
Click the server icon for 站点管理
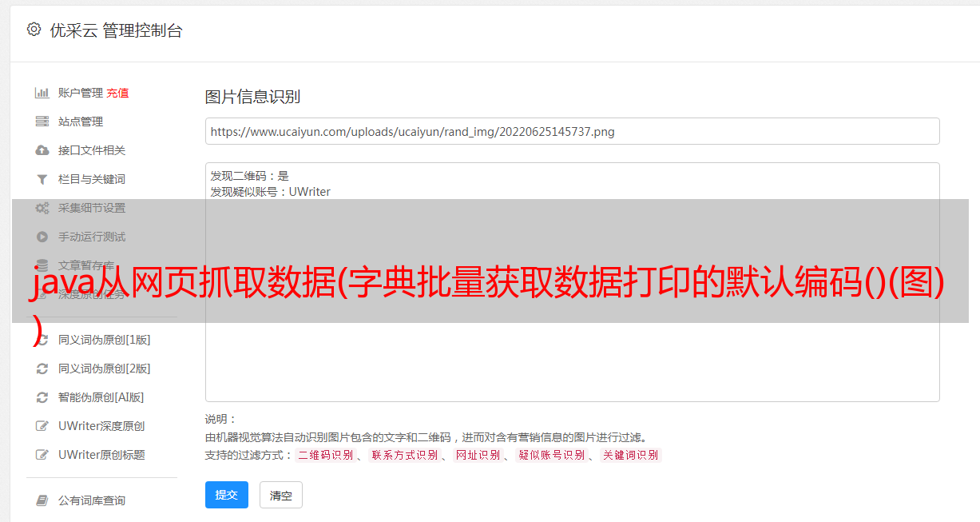42,122
